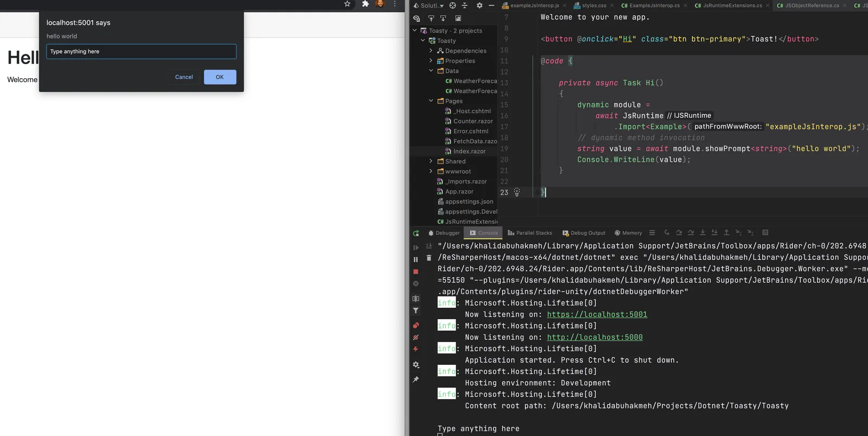Collapse all in Solution explorer toolbar
The width and height of the screenshot is (868, 436).
point(465,5)
